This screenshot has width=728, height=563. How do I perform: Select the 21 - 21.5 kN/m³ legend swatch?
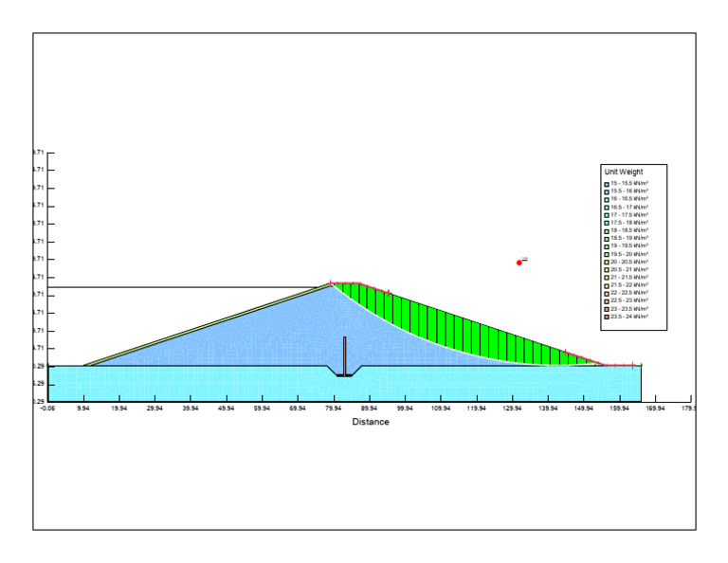tap(607, 278)
